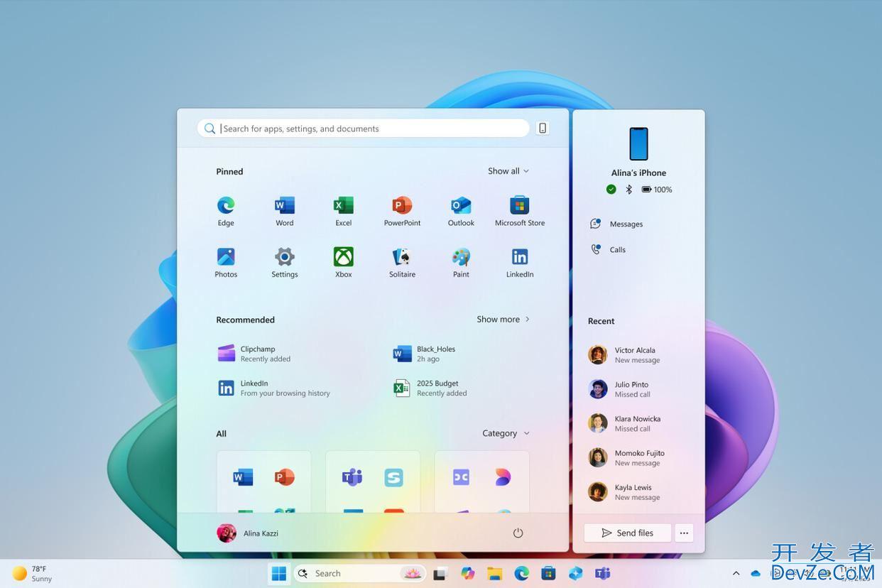
Task: Open more options beside Send files
Action: pyautogui.click(x=684, y=533)
